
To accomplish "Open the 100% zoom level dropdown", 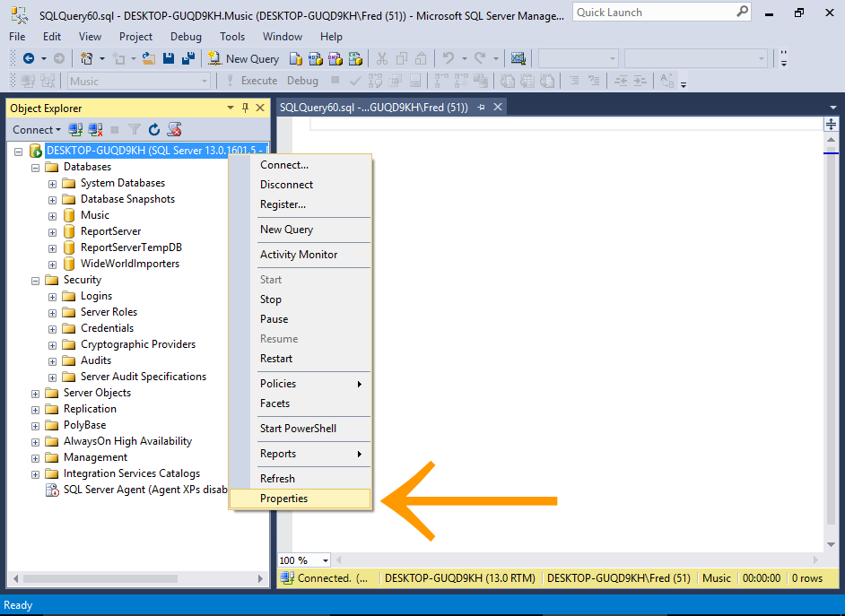I will point(303,560).
